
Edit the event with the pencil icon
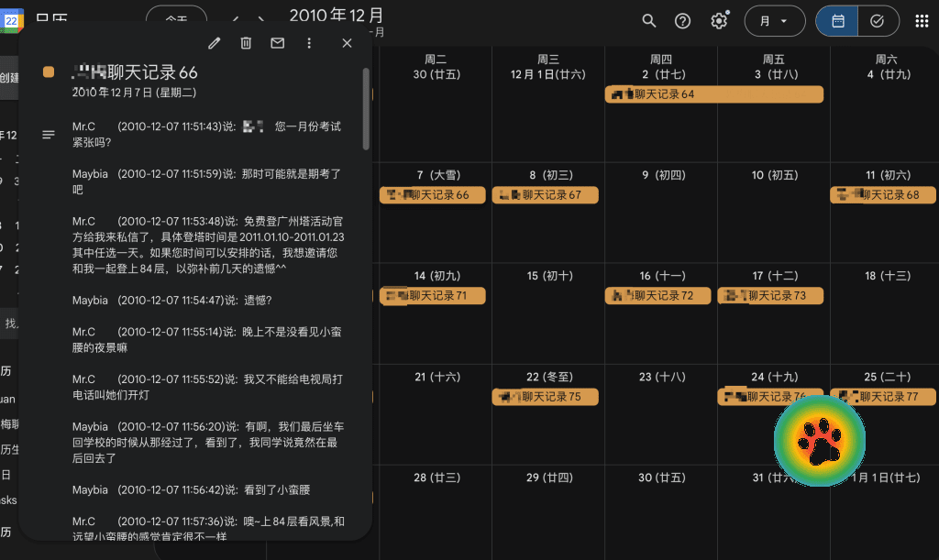(215, 43)
